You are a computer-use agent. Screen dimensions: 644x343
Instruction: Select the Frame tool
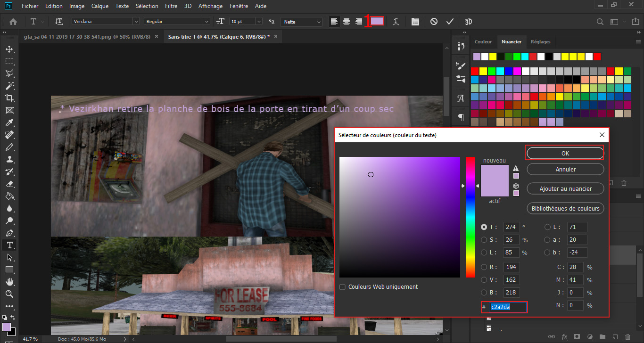pyautogui.click(x=9, y=110)
